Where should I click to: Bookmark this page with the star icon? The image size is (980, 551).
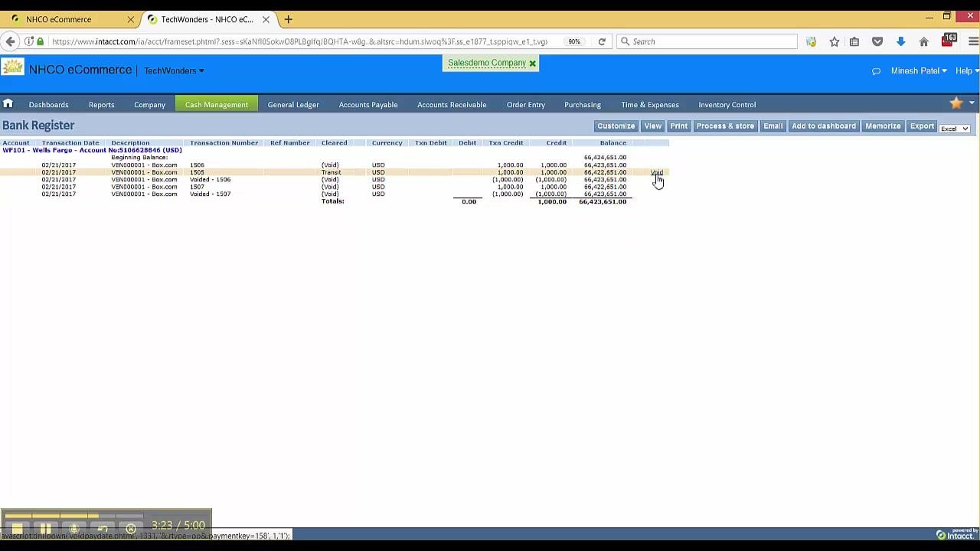click(835, 41)
